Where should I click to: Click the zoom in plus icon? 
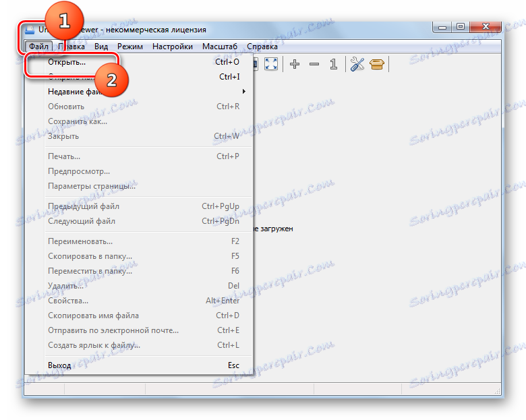[295, 64]
